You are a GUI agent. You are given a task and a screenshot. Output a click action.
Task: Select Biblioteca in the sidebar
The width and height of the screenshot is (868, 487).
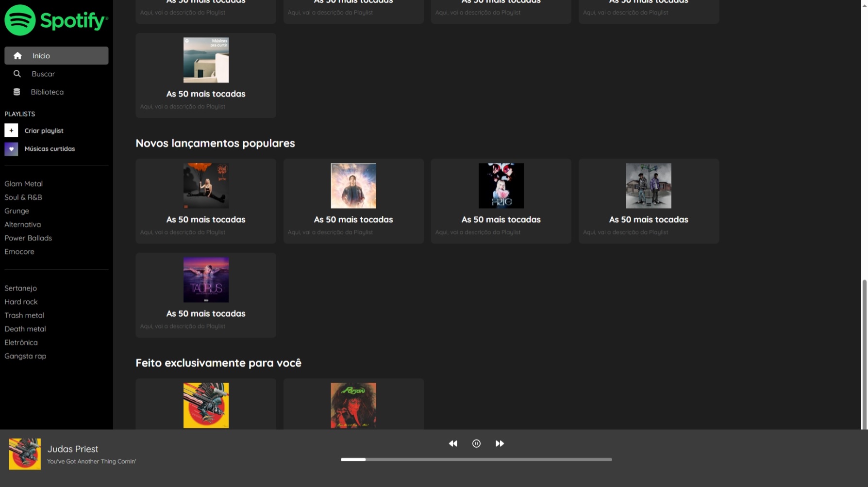(x=47, y=92)
